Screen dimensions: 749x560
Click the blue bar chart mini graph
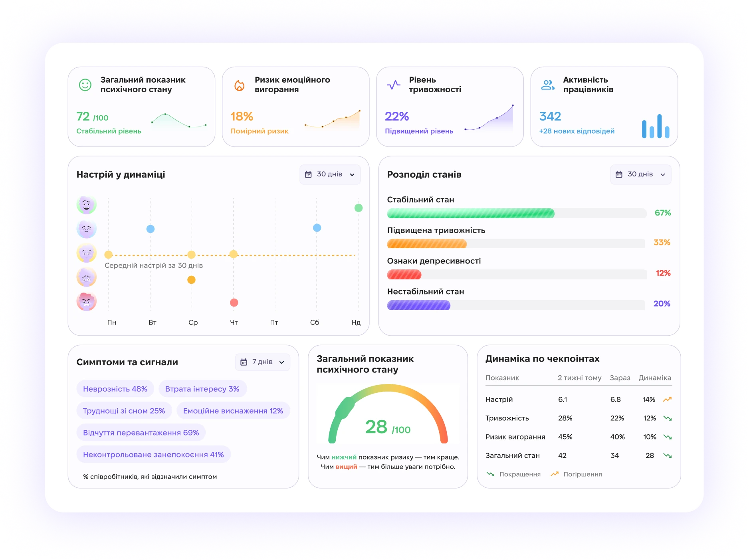(656, 126)
